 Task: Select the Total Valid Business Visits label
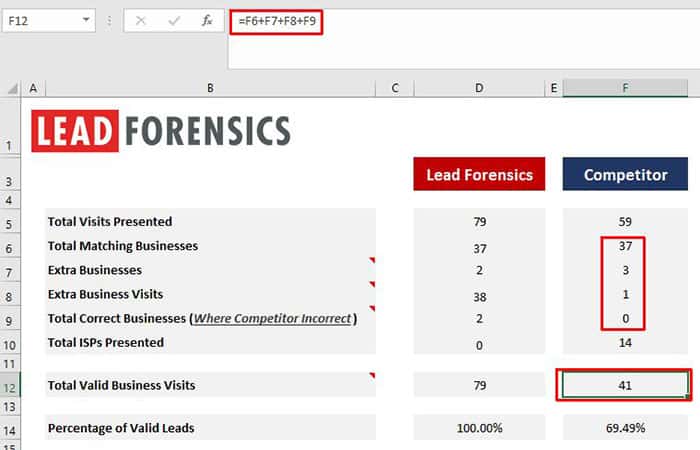click(x=121, y=385)
